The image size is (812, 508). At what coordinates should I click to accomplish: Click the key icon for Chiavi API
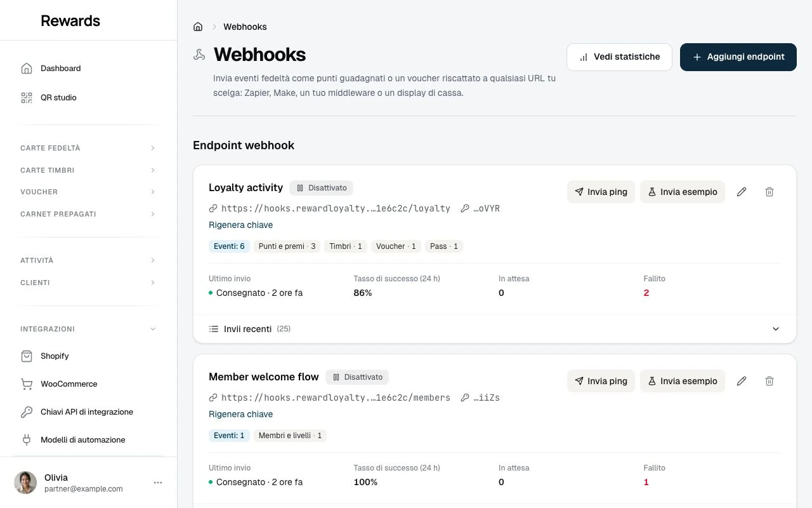click(x=27, y=412)
